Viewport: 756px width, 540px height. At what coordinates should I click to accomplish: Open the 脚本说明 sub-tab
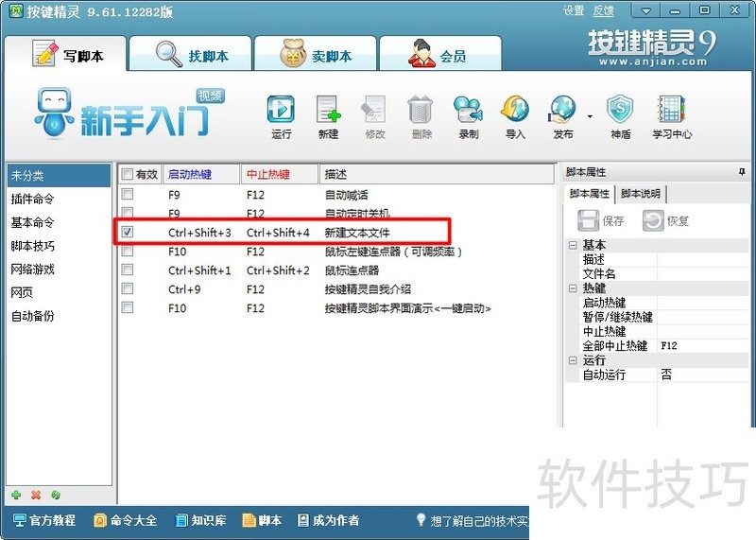pos(641,194)
